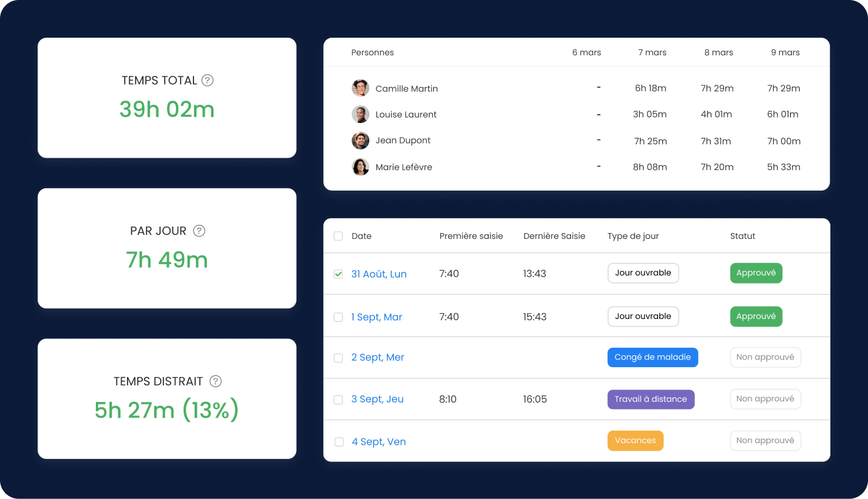This screenshot has width=868, height=499.
Task: Toggle the select-all checkbox in Date header
Action: point(338,236)
